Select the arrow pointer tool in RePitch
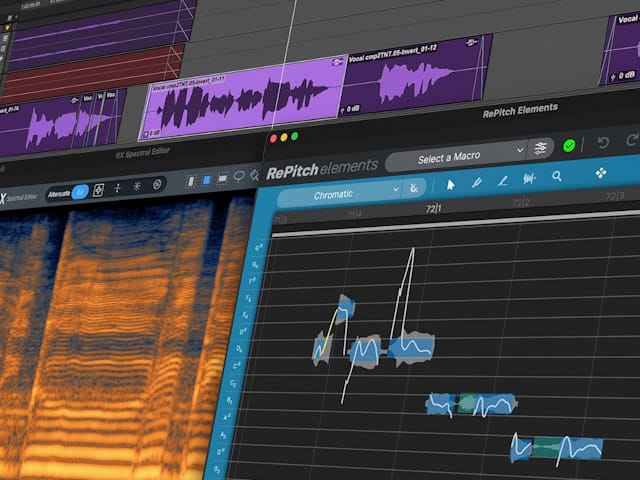The height and width of the screenshot is (480, 640). coord(450,185)
